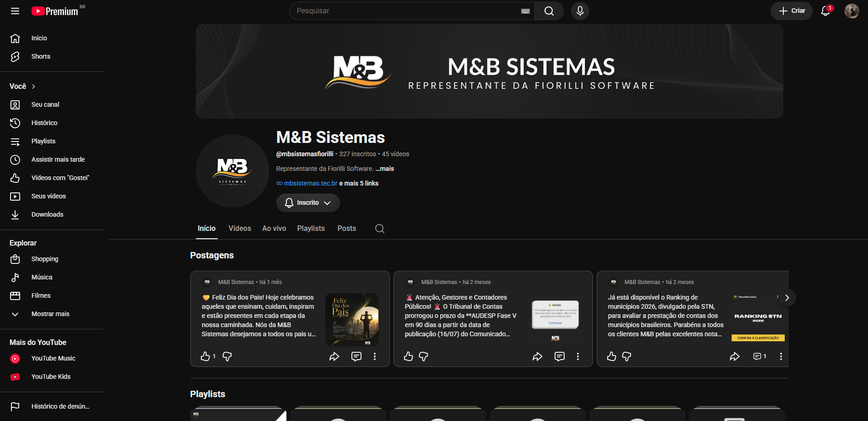Image resolution: width=868 pixels, height=421 pixels.
Task: Dislike the Feliz Dia dos Pais post
Action: [227, 356]
